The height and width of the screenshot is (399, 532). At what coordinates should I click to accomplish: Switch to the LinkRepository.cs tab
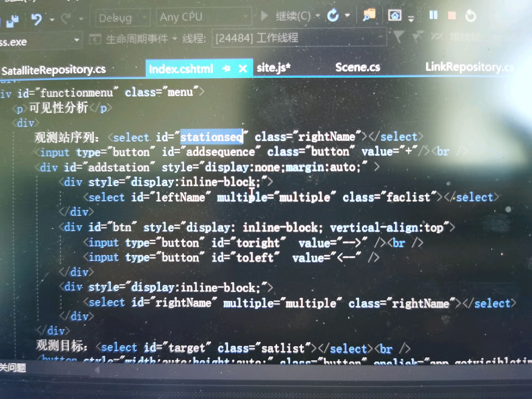[469, 67]
